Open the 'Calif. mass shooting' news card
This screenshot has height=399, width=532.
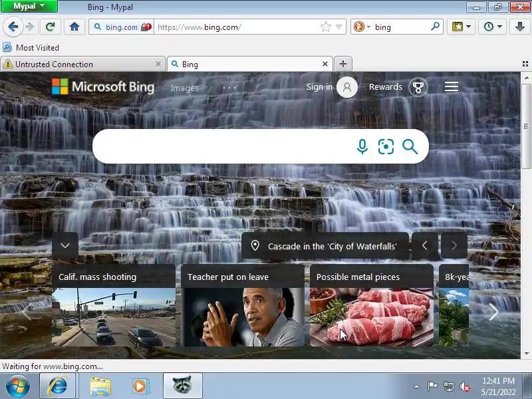point(114,305)
